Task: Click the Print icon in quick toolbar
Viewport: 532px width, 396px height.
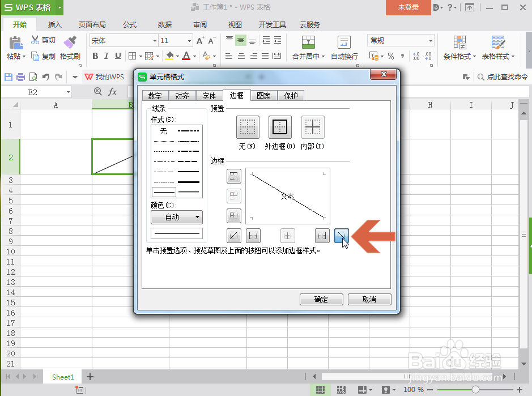Action: [21, 77]
